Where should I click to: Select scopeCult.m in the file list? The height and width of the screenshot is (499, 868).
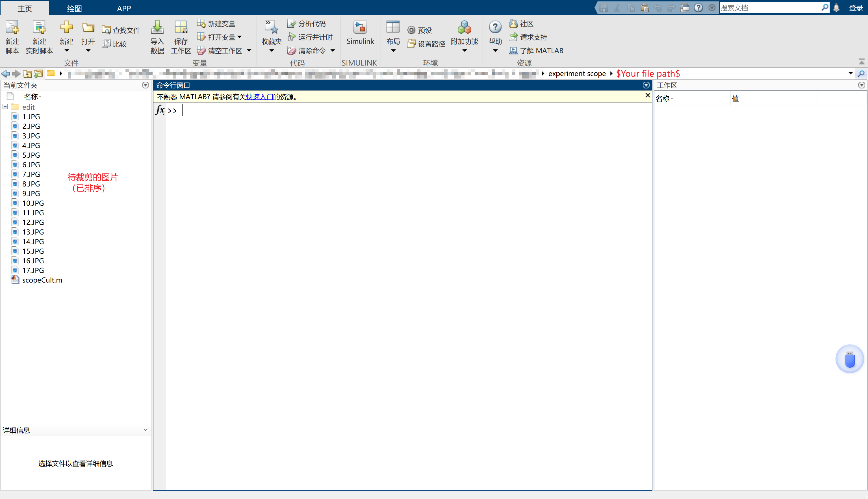pyautogui.click(x=42, y=280)
